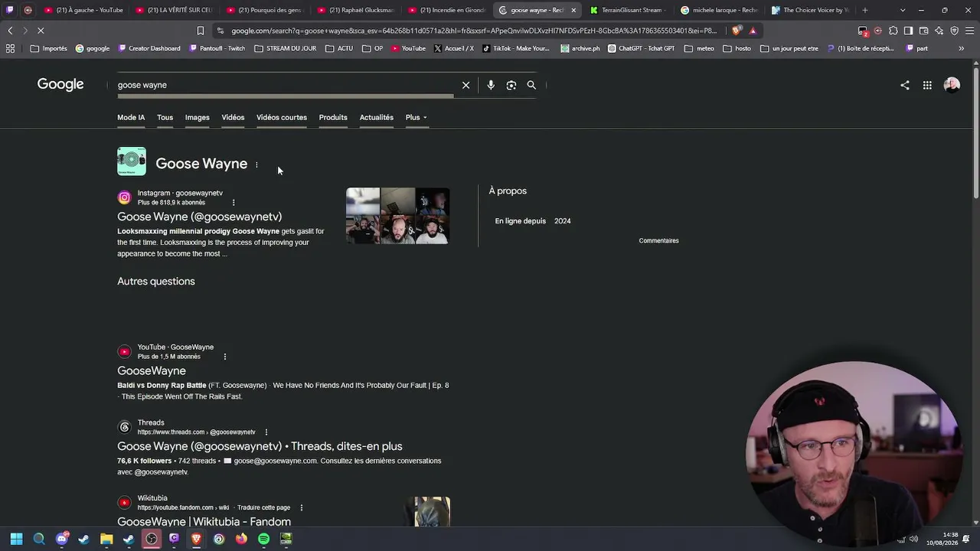Open the hosto bookmarks folder
Viewport: 980px width, 551px height.
click(737, 48)
